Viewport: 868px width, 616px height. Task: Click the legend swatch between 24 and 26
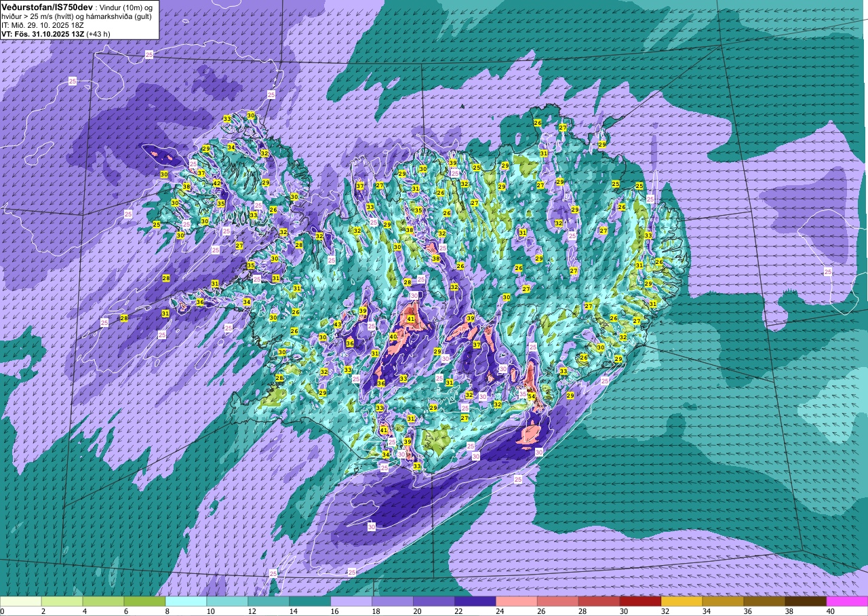[517, 601]
